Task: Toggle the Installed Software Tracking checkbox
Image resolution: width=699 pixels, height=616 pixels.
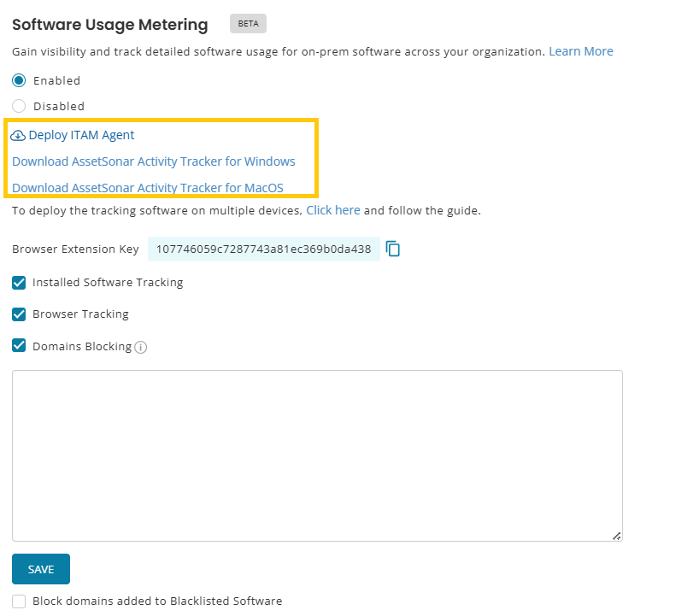Action: point(19,282)
